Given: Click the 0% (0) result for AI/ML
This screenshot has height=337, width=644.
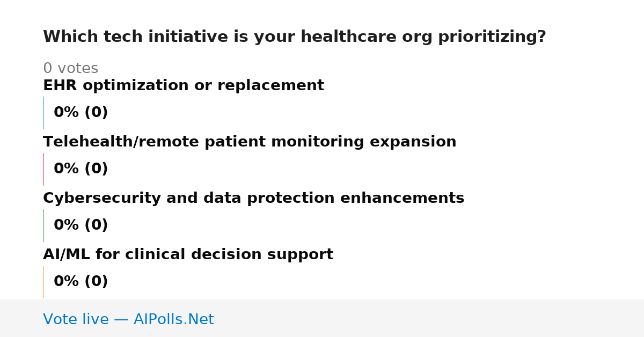Looking at the screenshot, I should tap(80, 282).
